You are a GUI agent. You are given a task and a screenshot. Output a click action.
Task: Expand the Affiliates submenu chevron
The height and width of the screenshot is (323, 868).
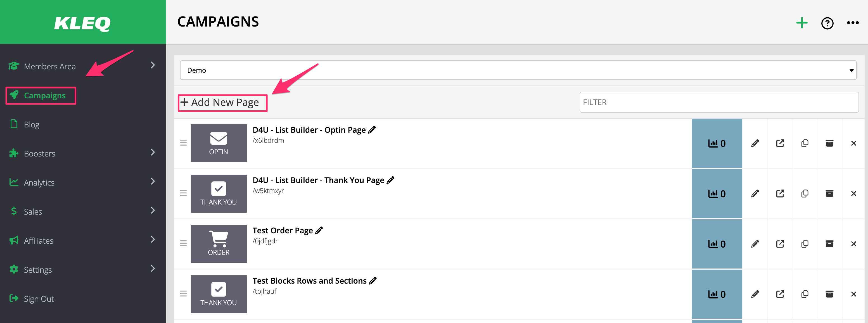153,239
